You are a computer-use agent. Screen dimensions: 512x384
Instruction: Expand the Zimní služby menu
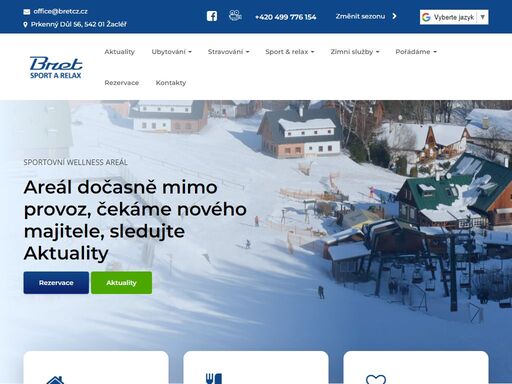(355, 52)
